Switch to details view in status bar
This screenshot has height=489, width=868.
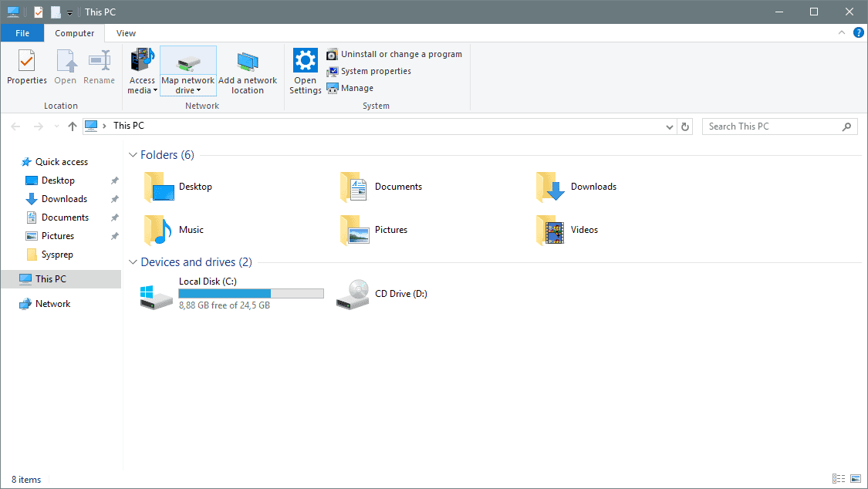point(838,478)
